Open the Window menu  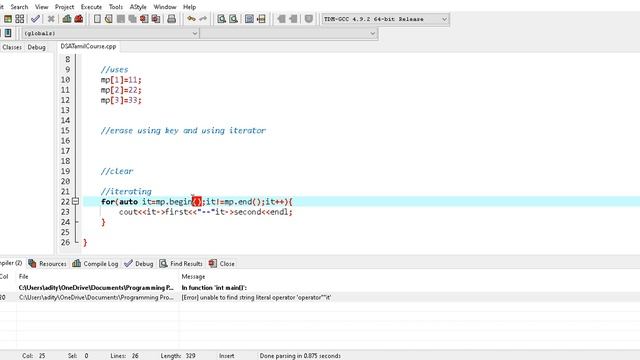[x=165, y=7]
